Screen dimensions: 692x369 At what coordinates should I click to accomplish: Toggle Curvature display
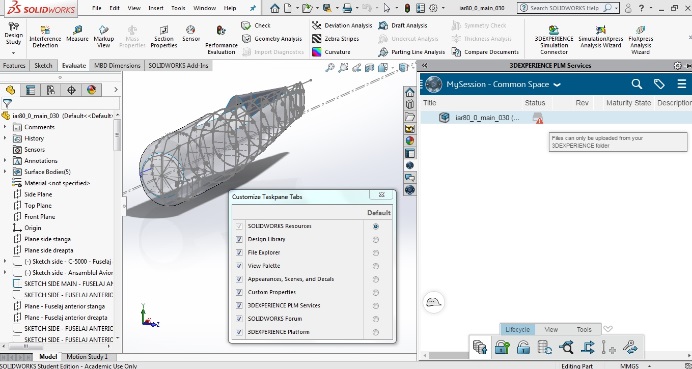pos(331,52)
